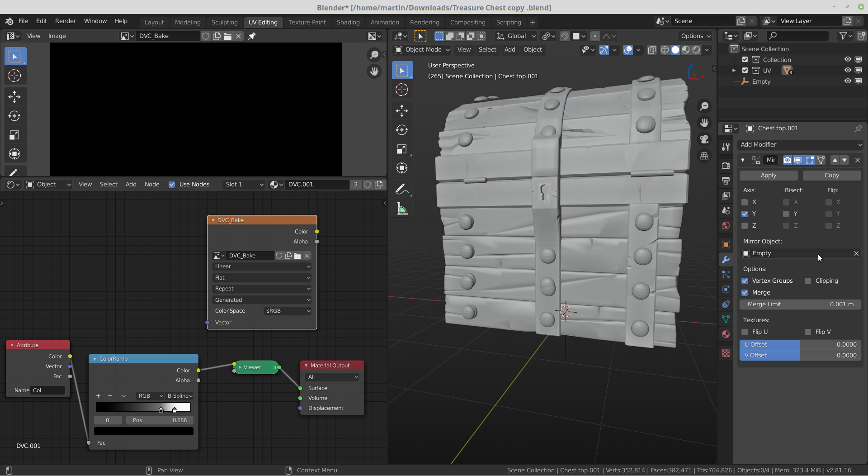Select the Measure tool in viewport toolbar
The width and height of the screenshot is (868, 476).
(401, 209)
